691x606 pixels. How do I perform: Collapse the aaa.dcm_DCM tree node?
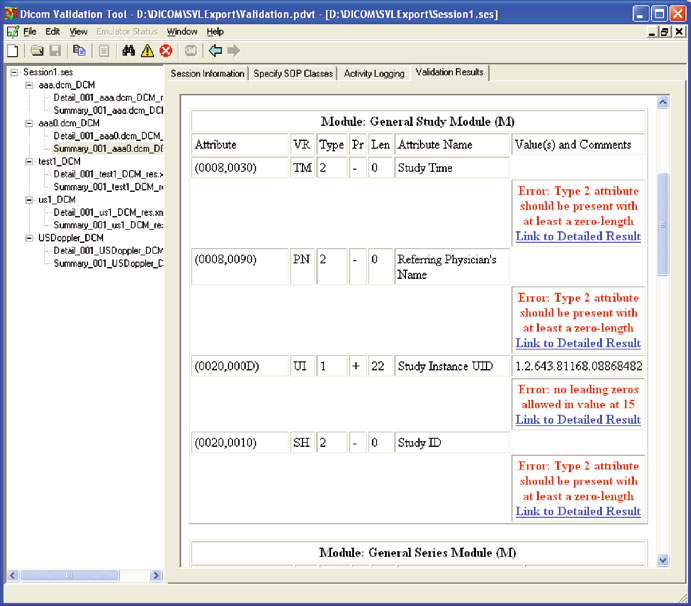click(29, 86)
